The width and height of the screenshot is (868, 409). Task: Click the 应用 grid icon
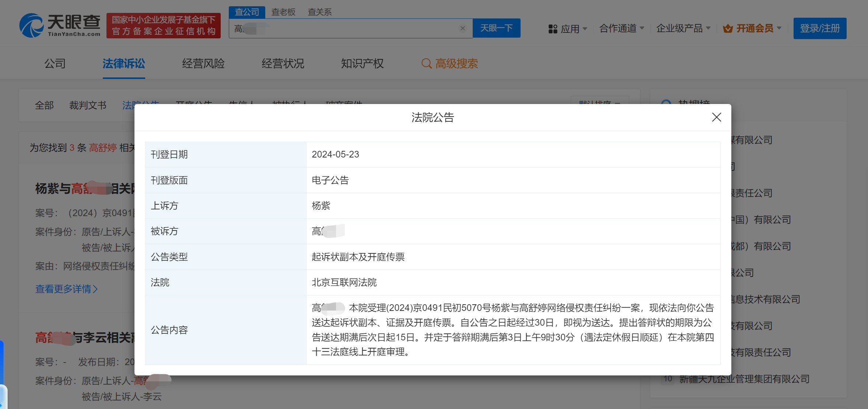pos(553,29)
